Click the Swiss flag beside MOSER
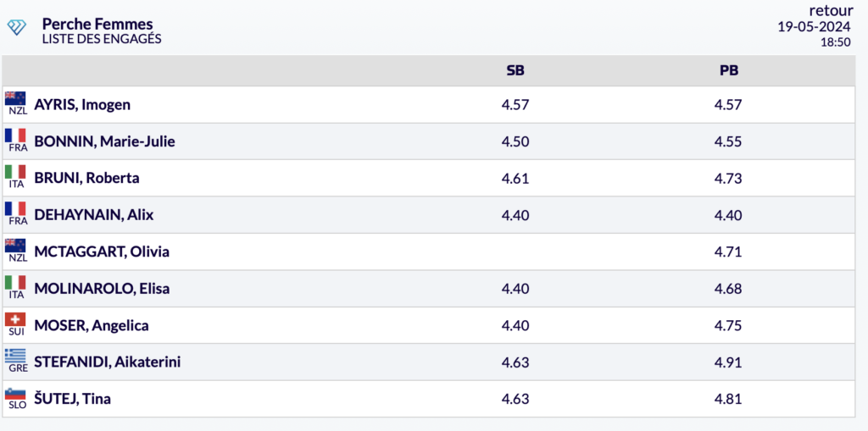 [15, 319]
